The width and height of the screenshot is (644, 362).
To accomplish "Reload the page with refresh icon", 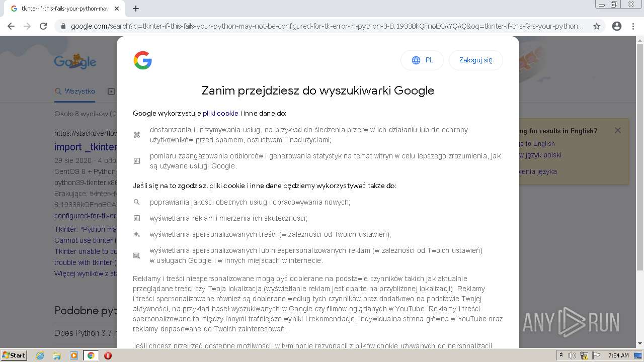I will (x=43, y=26).
